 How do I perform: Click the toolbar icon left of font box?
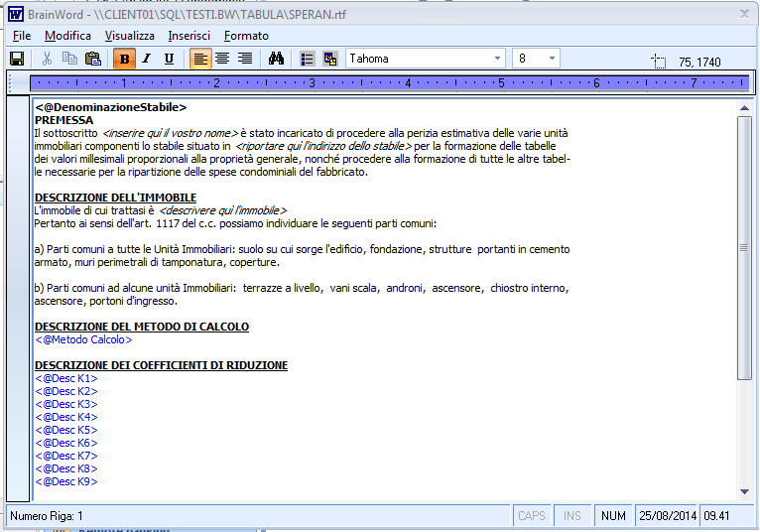click(330, 59)
